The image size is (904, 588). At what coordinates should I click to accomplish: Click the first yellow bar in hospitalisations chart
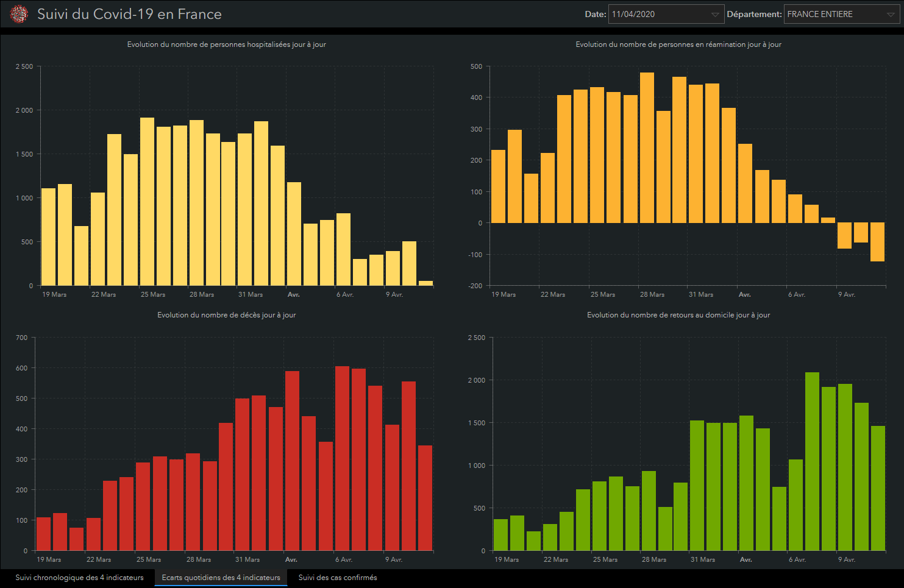[x=49, y=238]
